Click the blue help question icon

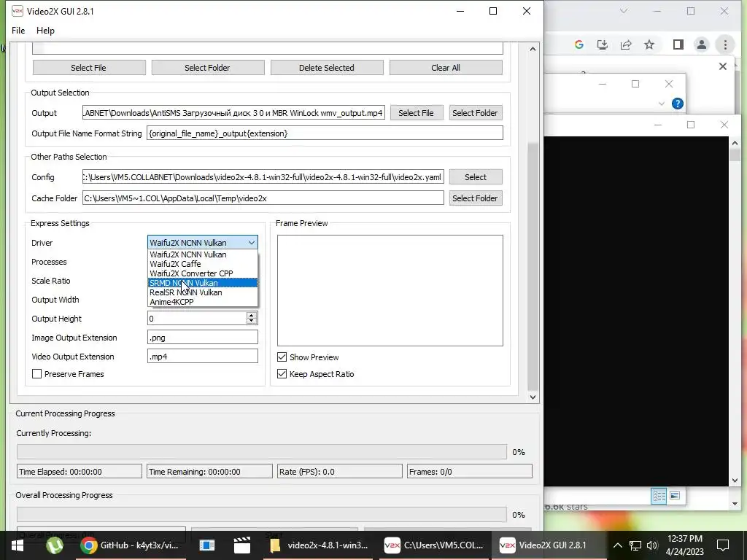[678, 104]
